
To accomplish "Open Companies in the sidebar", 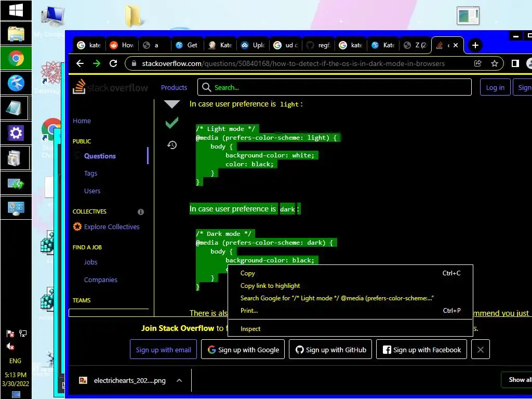I will pos(101,280).
